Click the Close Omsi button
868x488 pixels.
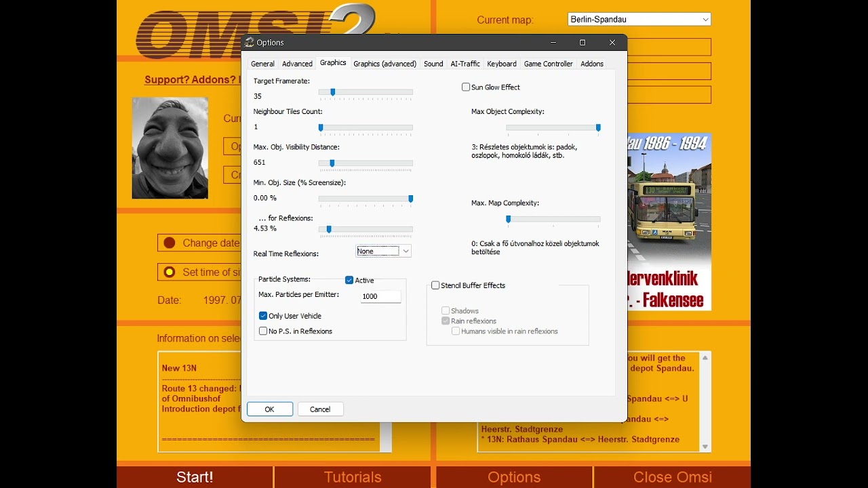tap(673, 477)
